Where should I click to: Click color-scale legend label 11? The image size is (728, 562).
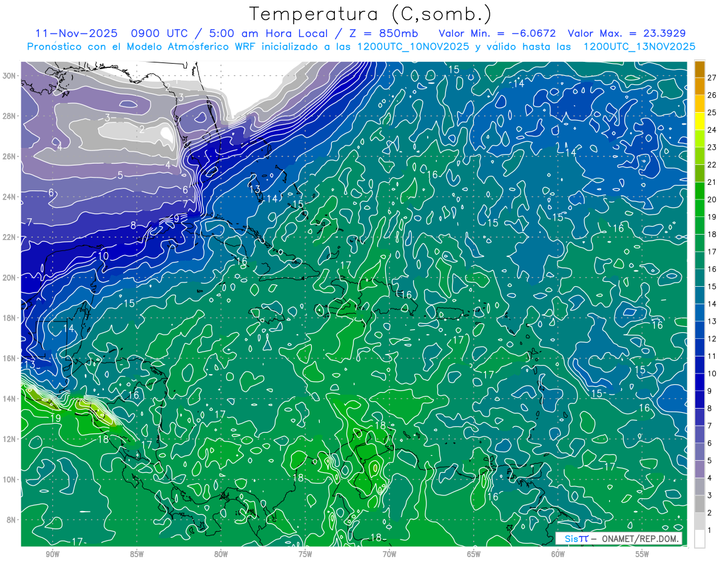click(x=712, y=356)
